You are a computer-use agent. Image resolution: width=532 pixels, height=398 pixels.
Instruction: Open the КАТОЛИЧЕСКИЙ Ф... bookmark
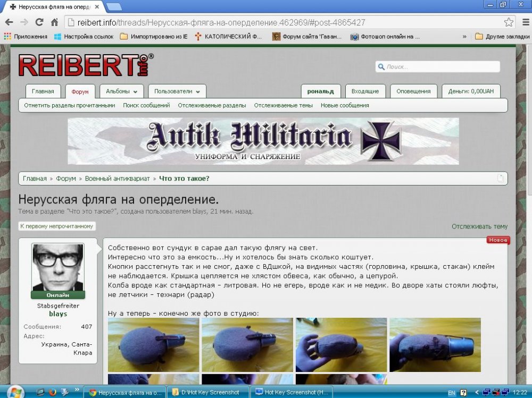[228, 37]
